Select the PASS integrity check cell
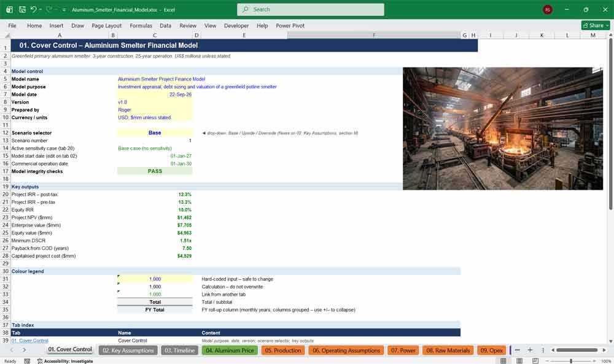 [155, 171]
